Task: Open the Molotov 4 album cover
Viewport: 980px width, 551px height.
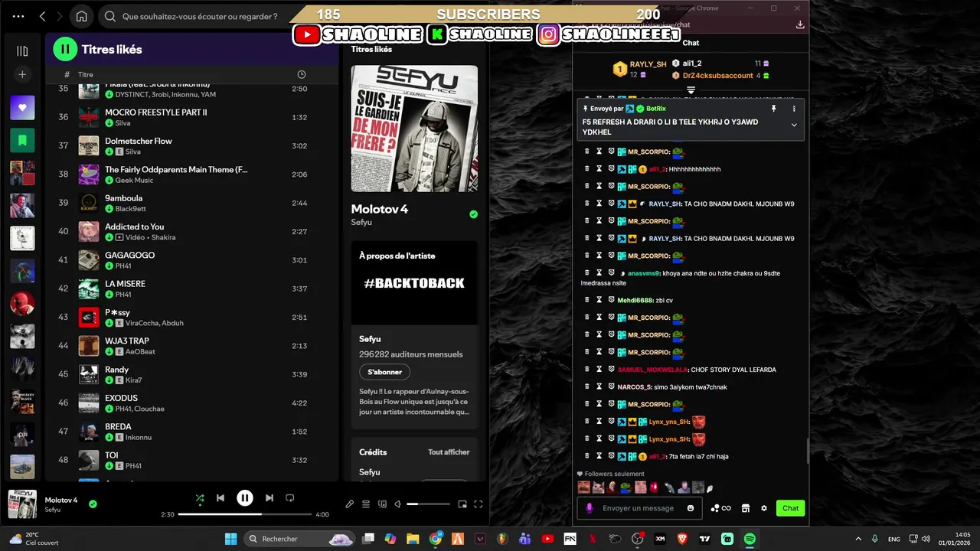Action: point(414,129)
